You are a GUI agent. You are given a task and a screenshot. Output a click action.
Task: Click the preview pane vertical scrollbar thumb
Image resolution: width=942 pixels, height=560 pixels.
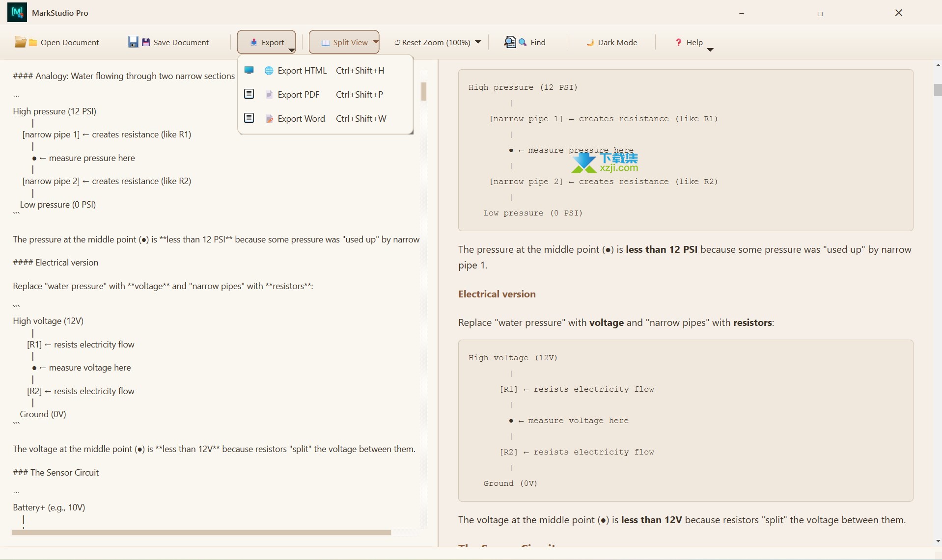point(938,90)
